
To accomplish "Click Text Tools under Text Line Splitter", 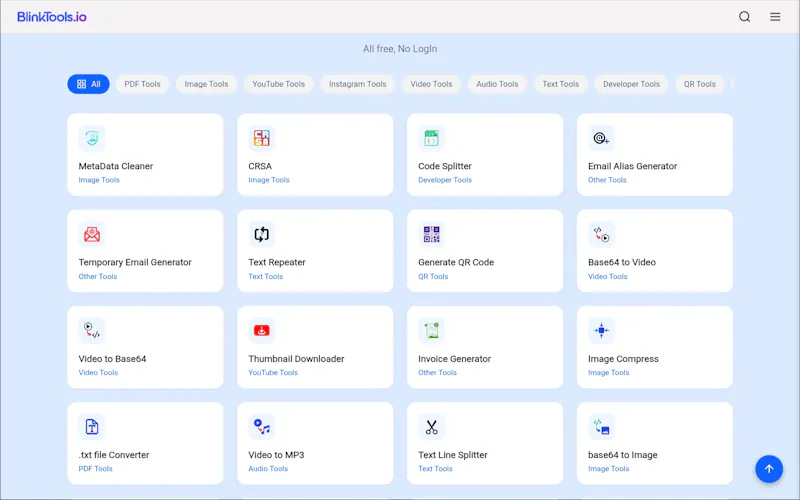I will click(435, 468).
